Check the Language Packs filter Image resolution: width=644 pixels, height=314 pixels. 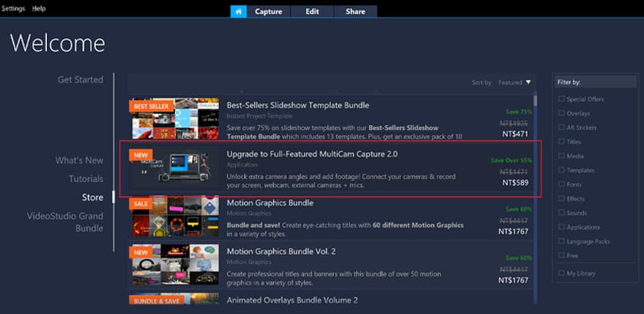561,241
